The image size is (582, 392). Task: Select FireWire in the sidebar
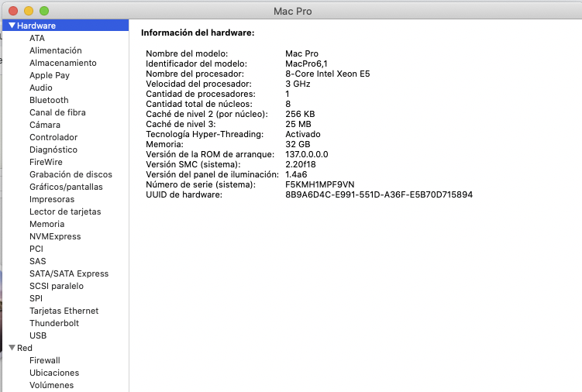[x=46, y=162]
